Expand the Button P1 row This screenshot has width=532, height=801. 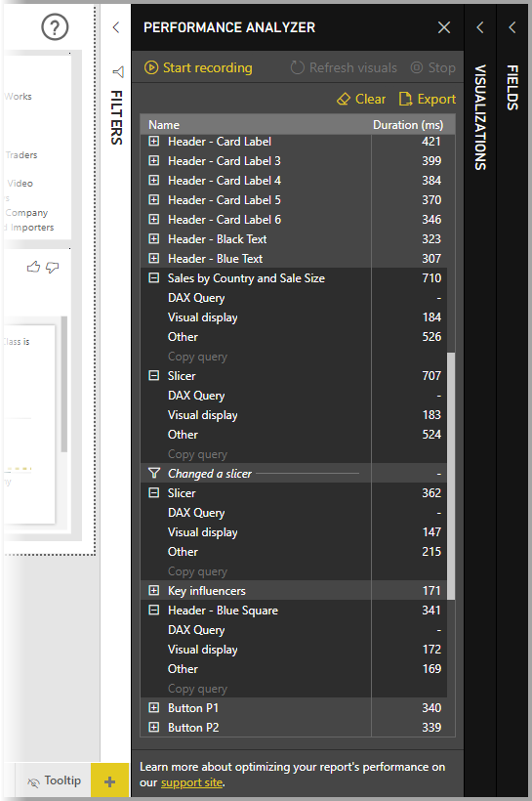pyautogui.click(x=153, y=707)
